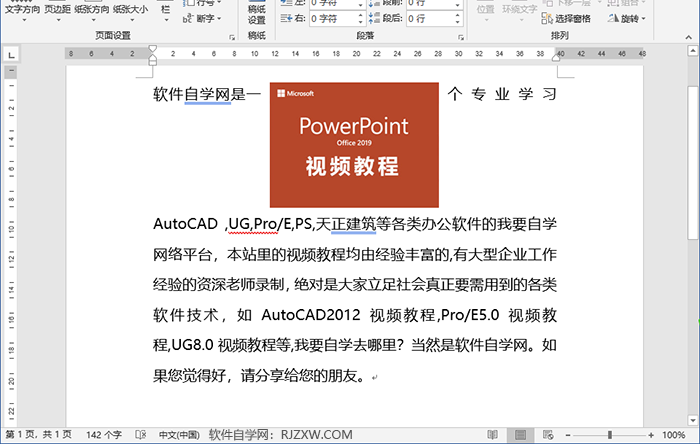
Task: Open the 位置 position dropdown
Action: 485,12
